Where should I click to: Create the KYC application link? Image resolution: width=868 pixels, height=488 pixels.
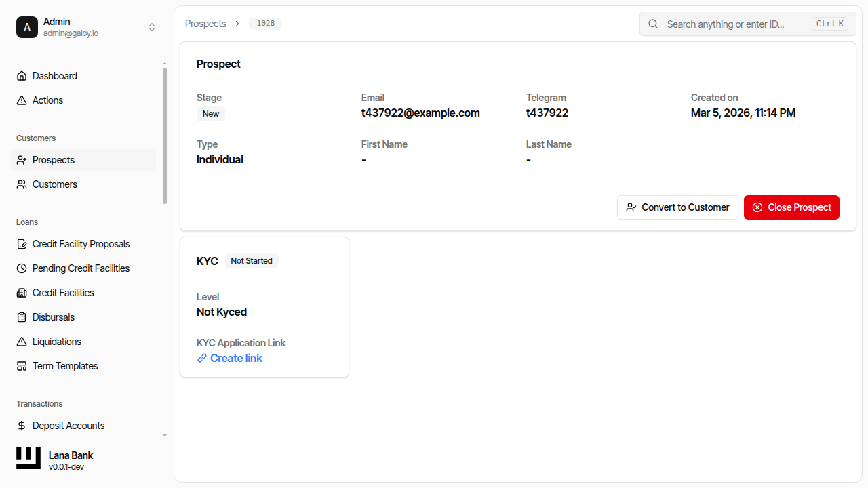coord(229,358)
